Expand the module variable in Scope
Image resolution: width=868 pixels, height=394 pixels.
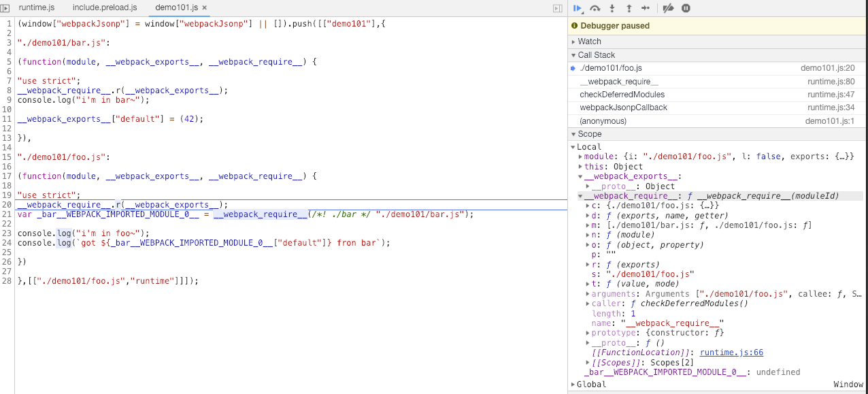(580, 157)
